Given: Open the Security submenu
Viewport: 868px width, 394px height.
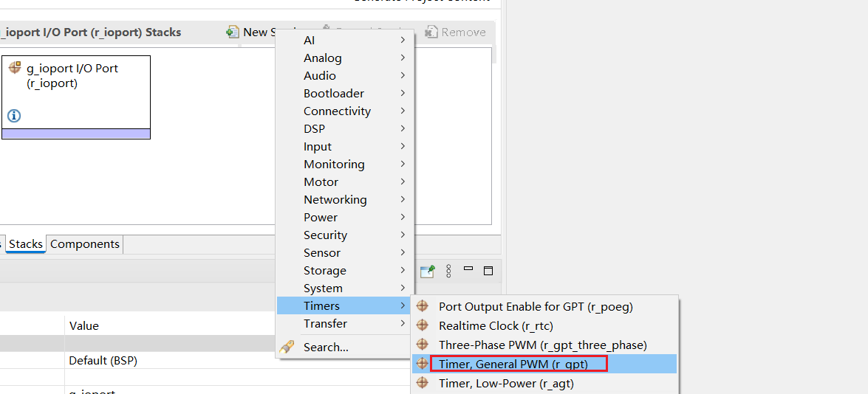Looking at the screenshot, I should (345, 235).
